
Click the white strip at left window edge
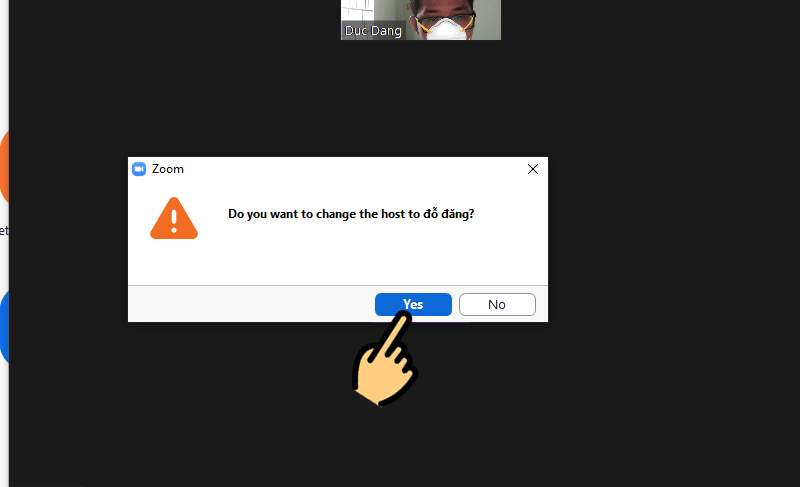click(4, 60)
